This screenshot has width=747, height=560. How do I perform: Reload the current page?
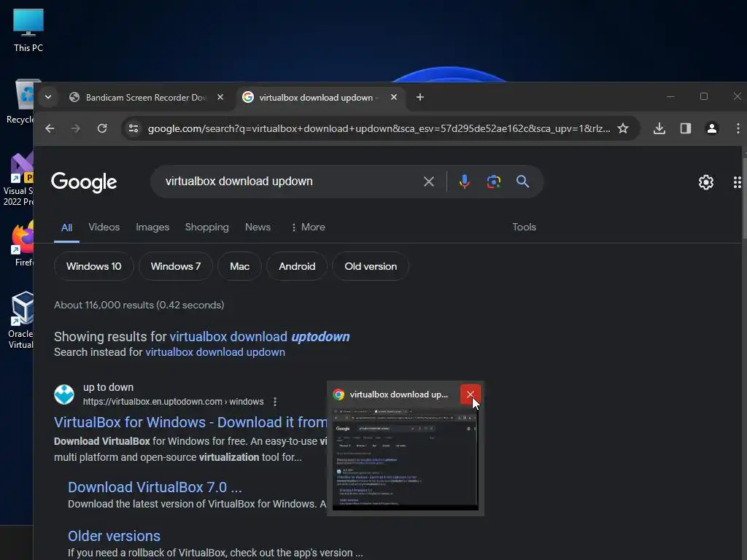(102, 128)
